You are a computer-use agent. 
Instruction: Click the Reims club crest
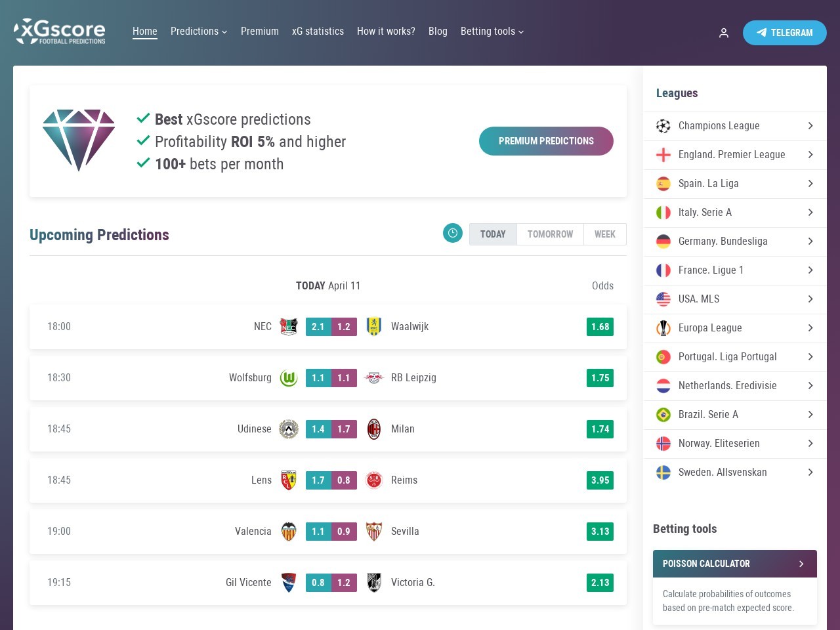click(x=374, y=480)
